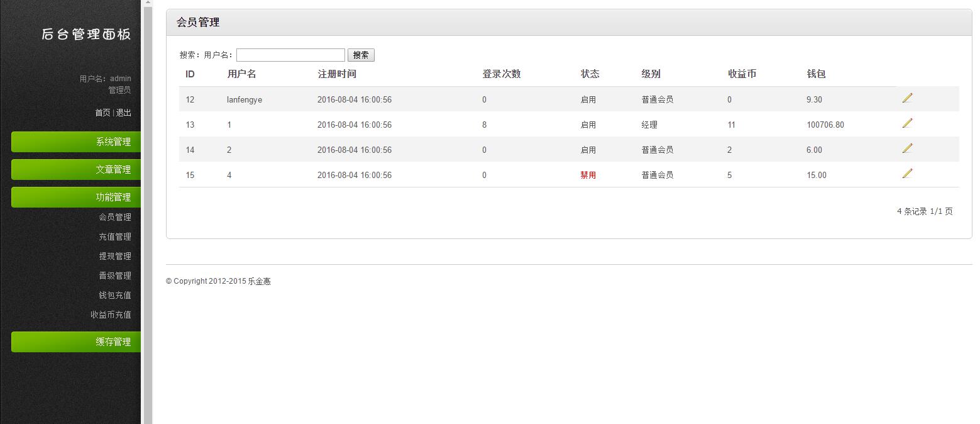Screen dimensions: 980x424
Task: Expand the 系统管理 menu section
Action: tap(76, 142)
